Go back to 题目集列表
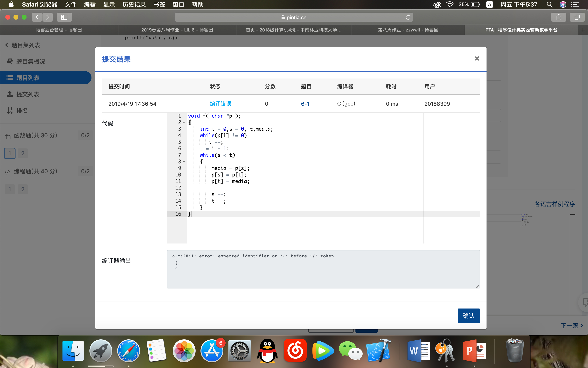 coord(23,45)
